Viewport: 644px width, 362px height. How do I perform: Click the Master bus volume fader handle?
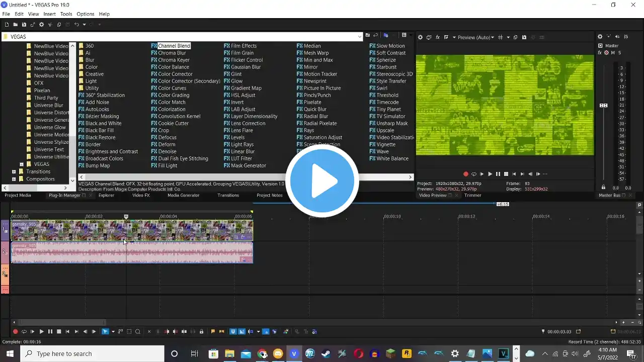tap(603, 105)
